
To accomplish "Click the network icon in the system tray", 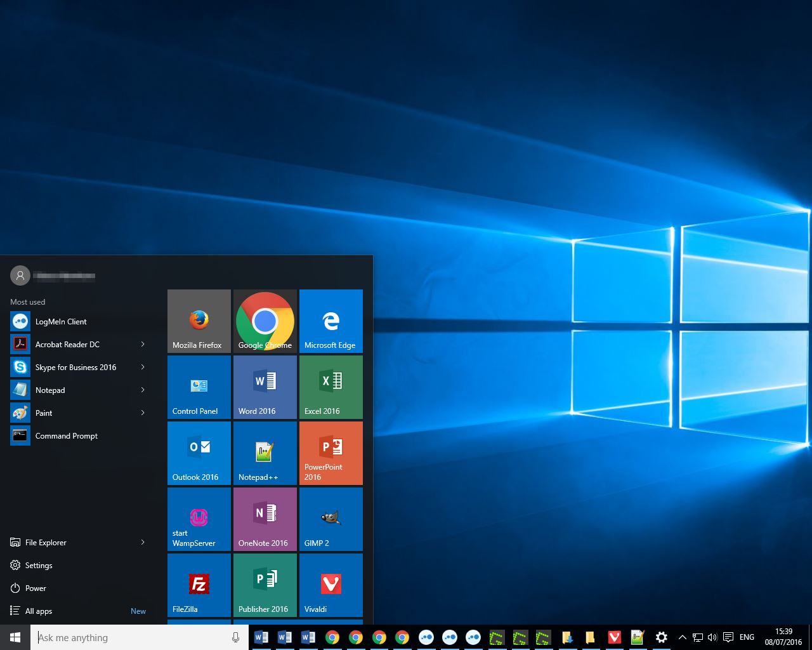I will (698, 637).
